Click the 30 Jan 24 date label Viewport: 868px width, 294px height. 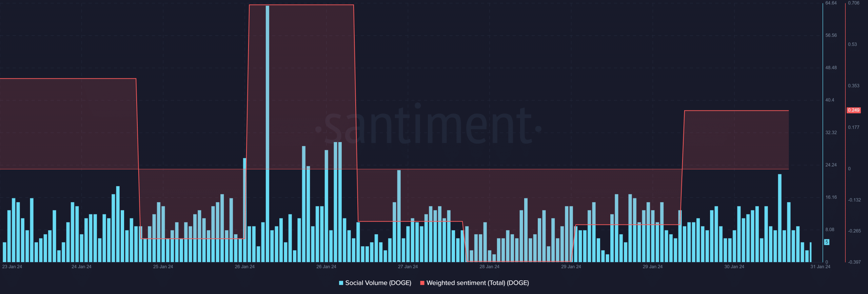[734, 267]
